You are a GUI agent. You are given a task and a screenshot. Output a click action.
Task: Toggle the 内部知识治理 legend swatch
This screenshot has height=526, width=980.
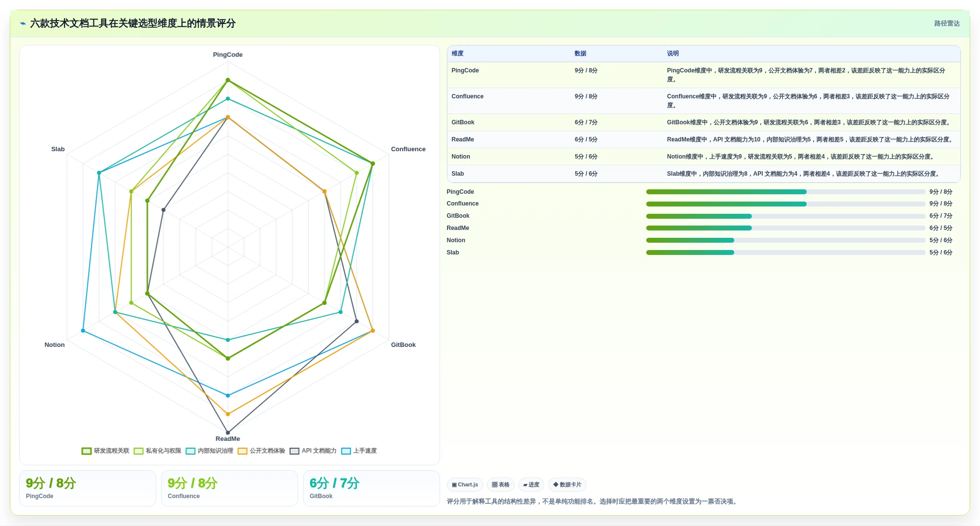point(190,451)
